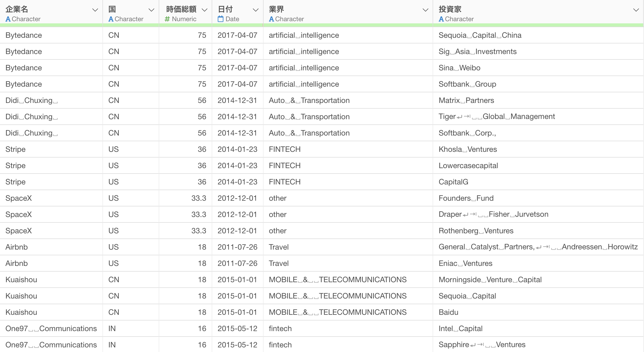Image resolution: width=644 pixels, height=352 pixels.
Task: Click artificial intelligence cell in Sig Asia Investments row
Action: 348,52
